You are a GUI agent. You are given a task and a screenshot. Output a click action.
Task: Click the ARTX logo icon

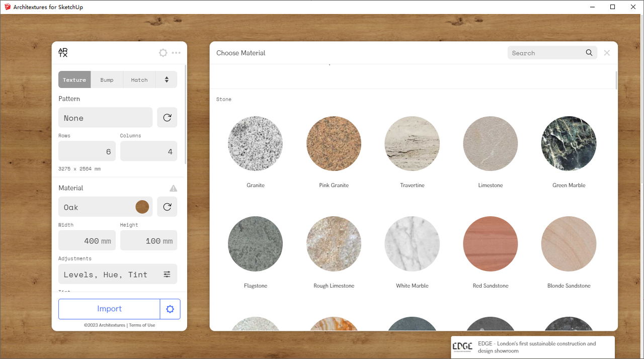tap(63, 53)
